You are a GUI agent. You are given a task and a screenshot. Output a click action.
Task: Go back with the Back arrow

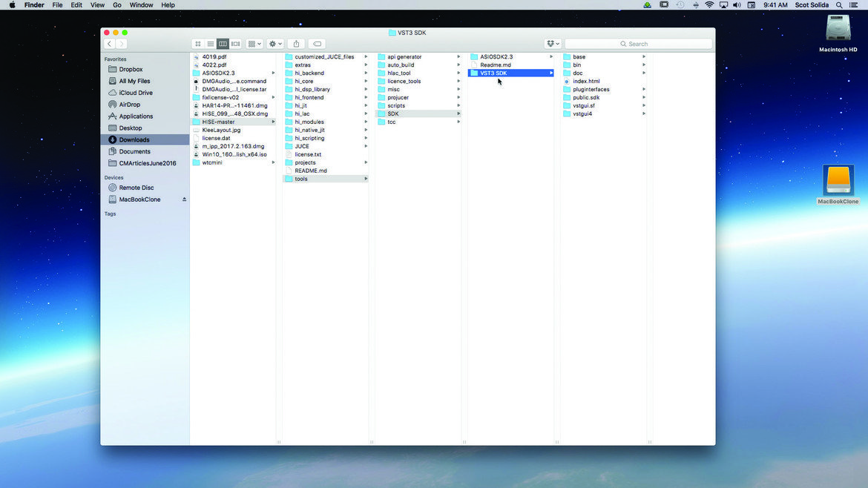point(110,44)
